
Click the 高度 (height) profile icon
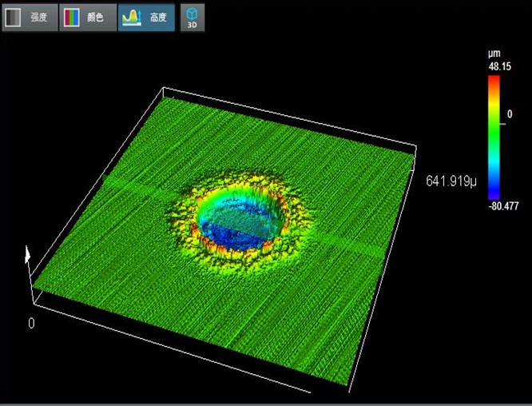coord(133,17)
